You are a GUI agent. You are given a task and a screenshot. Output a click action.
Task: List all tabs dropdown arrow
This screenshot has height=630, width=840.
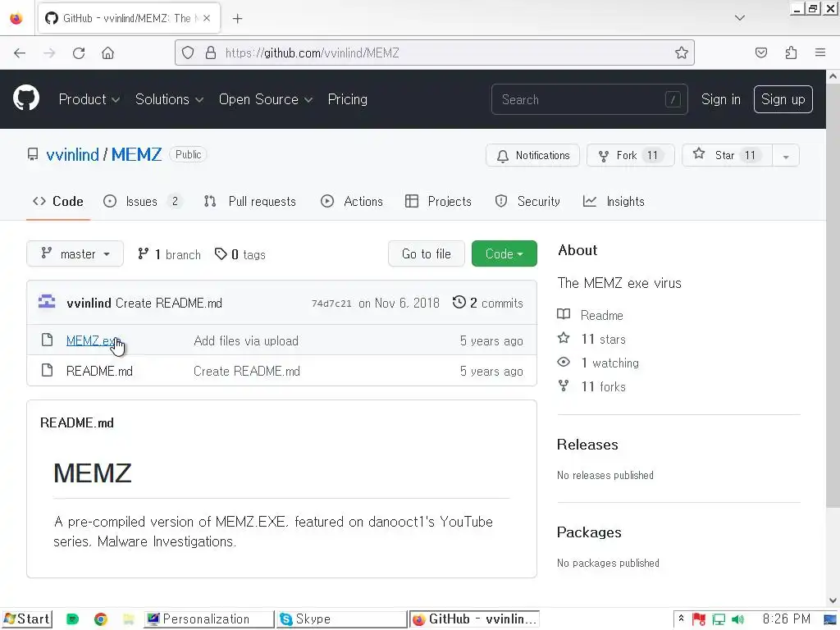(x=739, y=18)
